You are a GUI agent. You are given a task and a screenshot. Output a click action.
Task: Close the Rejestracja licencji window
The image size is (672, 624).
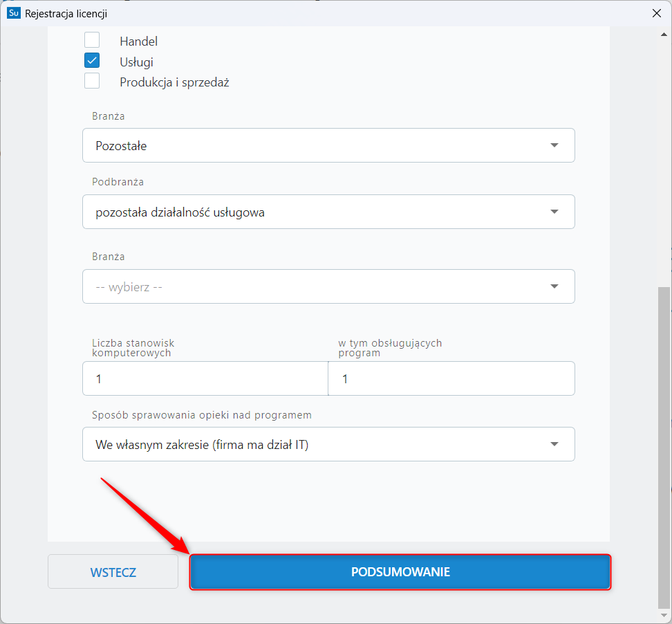tap(656, 13)
